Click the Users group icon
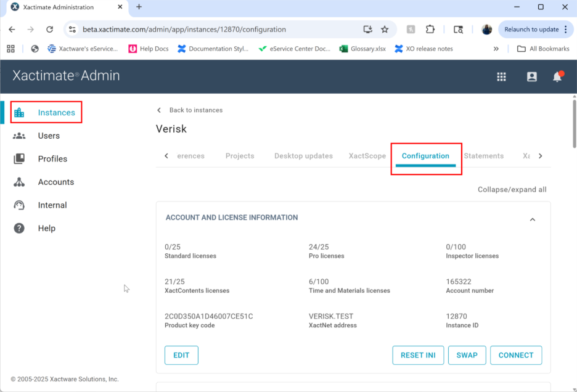Screen dimensions: 577x392 pyautogui.click(x=19, y=136)
